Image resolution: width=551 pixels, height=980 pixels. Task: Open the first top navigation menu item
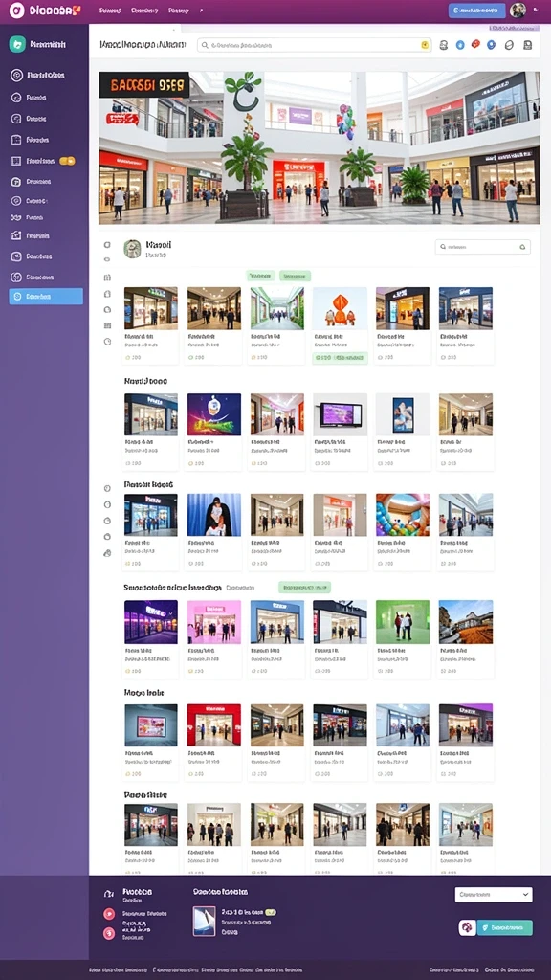[x=110, y=11]
